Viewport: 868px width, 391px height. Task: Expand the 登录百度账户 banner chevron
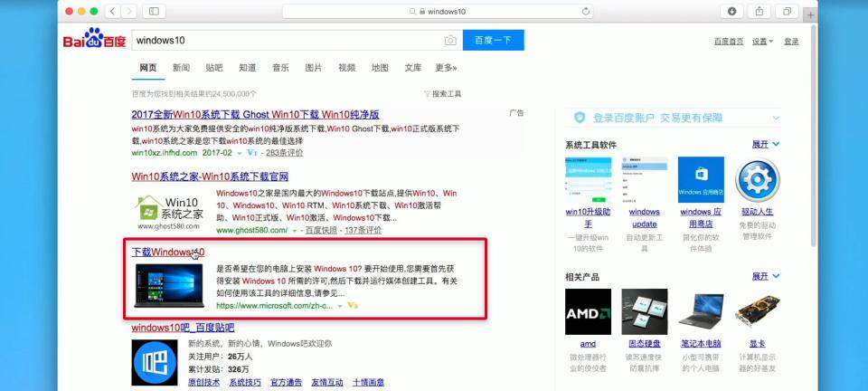pos(776,118)
